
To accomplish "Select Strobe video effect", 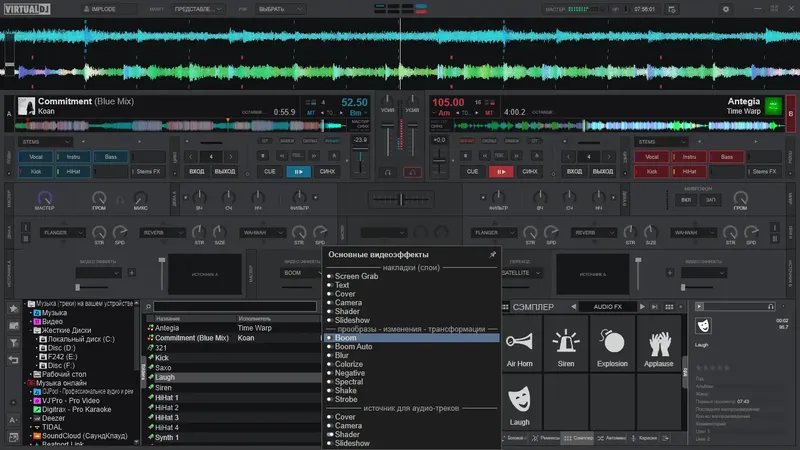I will click(x=346, y=399).
